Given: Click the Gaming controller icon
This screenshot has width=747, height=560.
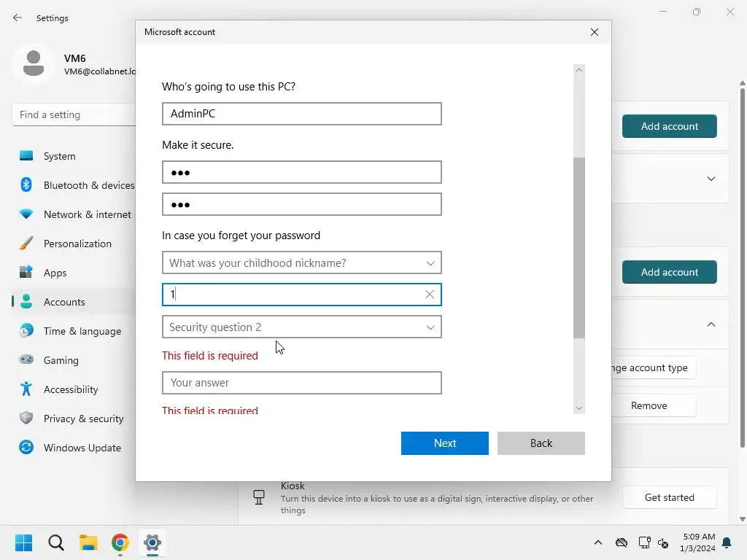Looking at the screenshot, I should click(26, 359).
